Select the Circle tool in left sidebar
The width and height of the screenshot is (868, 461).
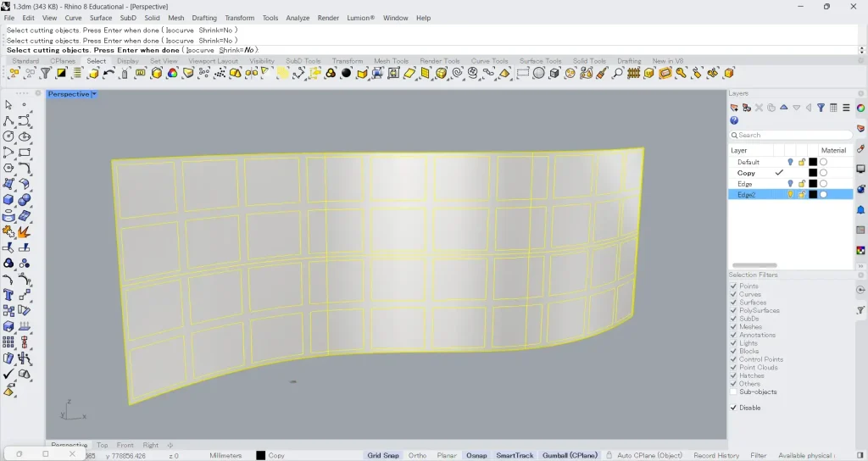(x=8, y=136)
